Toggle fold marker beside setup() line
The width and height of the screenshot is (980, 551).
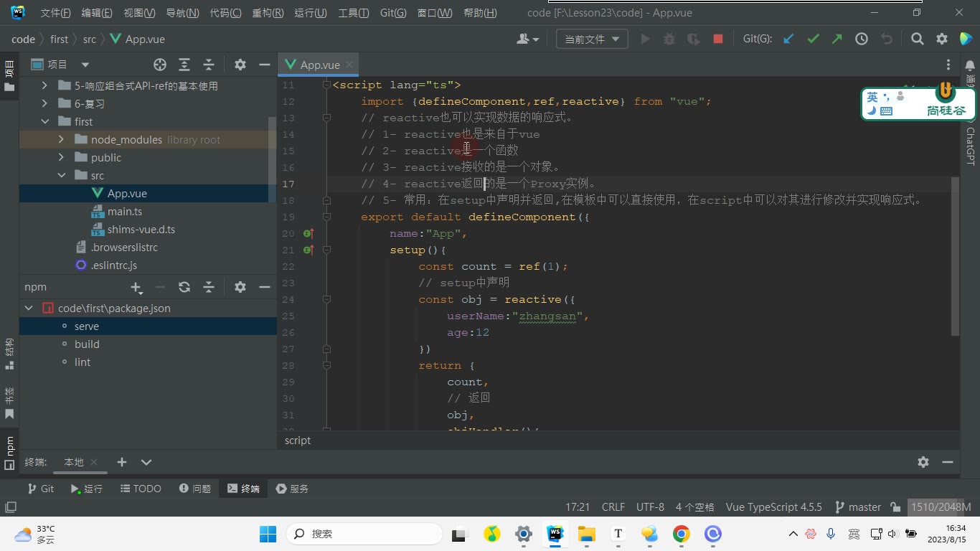point(326,250)
